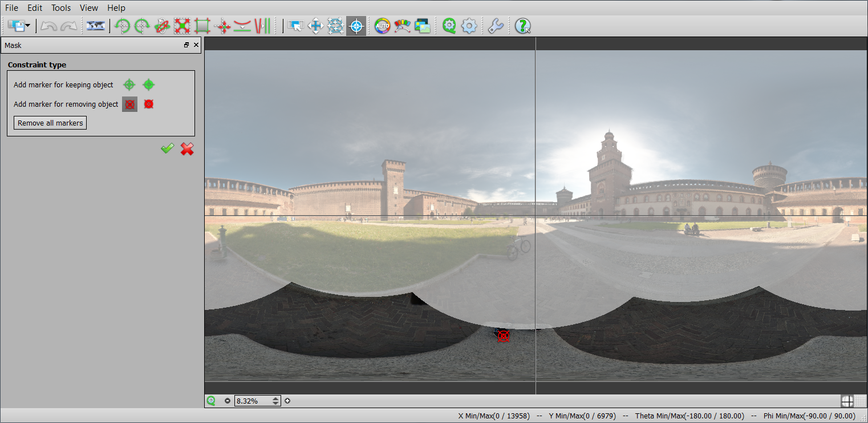Increase zoom with the stepper up arrow
The image size is (868, 423).
click(x=276, y=398)
